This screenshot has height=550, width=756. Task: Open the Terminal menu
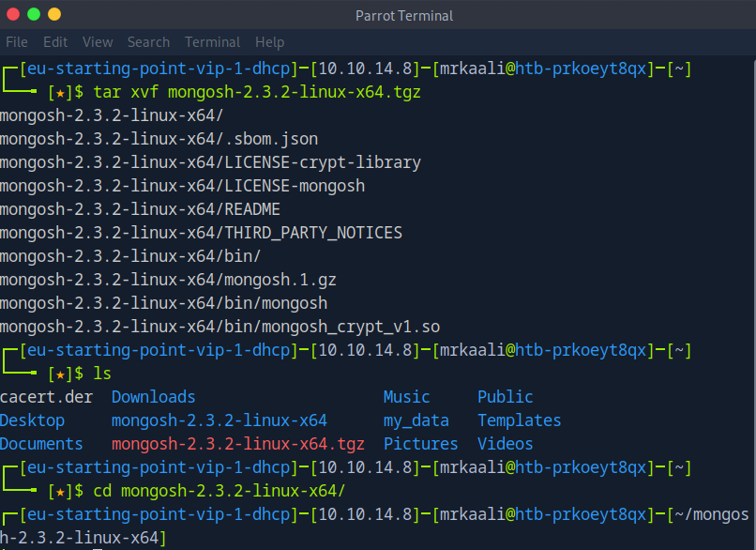coord(212,42)
